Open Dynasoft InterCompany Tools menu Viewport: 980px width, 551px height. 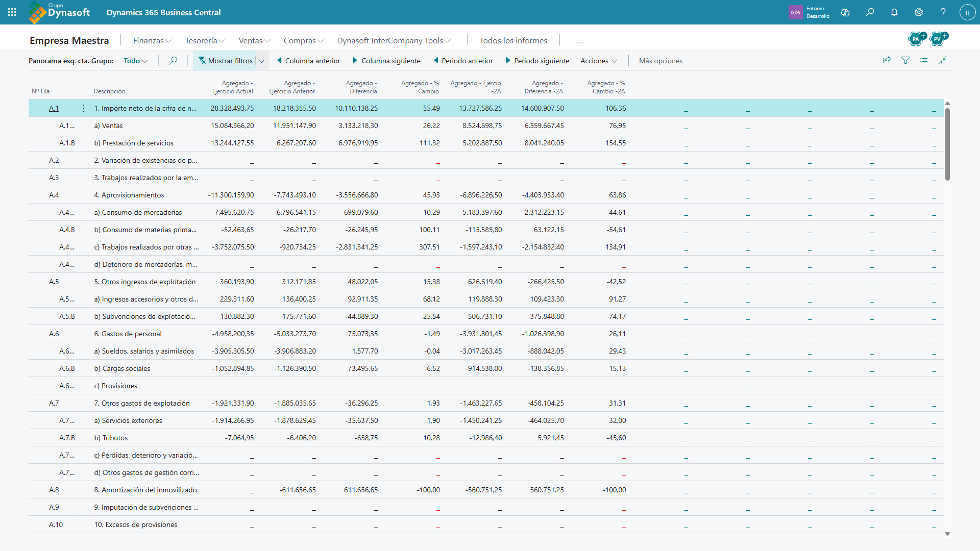coord(394,40)
